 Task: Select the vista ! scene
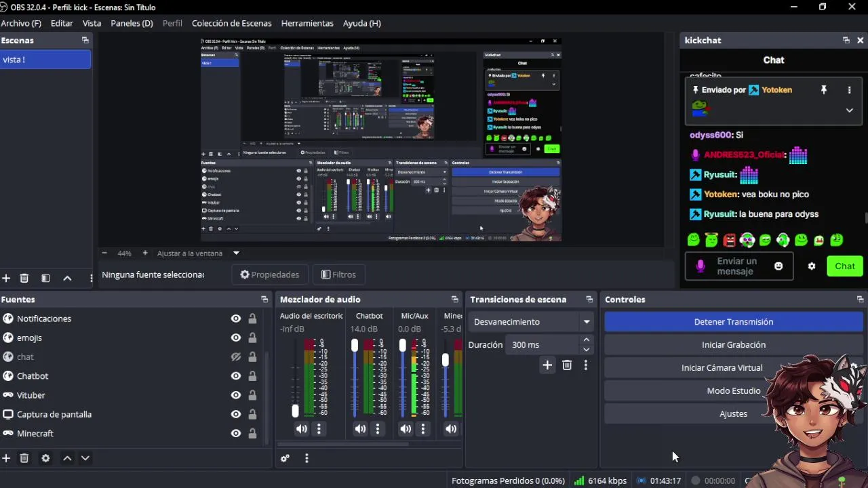[45, 60]
